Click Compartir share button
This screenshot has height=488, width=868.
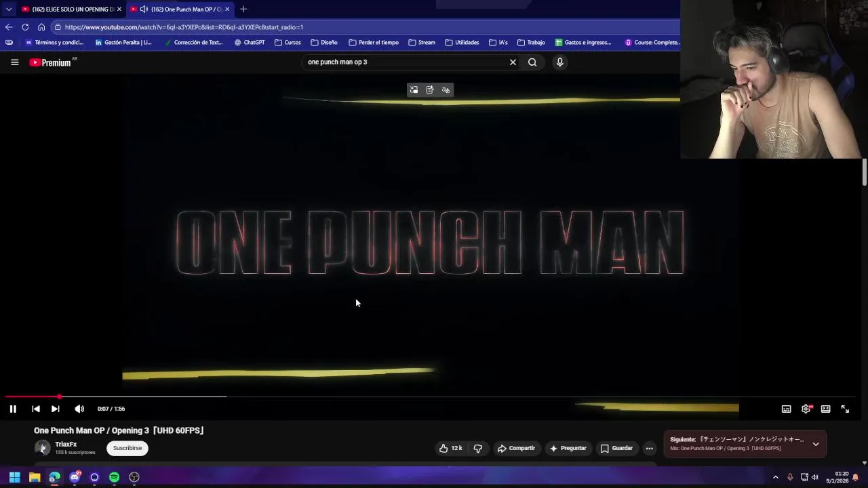point(516,448)
